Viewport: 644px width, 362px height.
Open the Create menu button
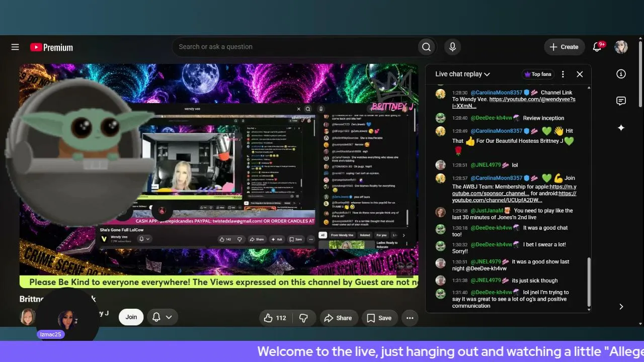pyautogui.click(x=564, y=47)
